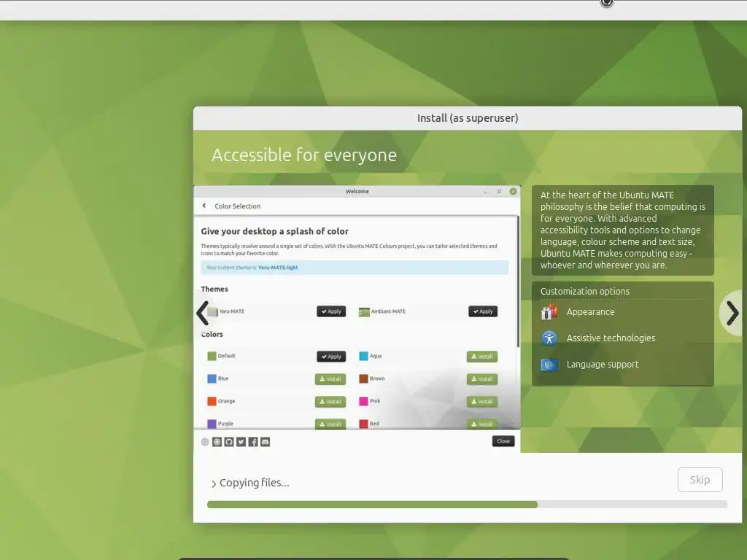
Task: Click the installation progress bar
Action: [467, 505]
